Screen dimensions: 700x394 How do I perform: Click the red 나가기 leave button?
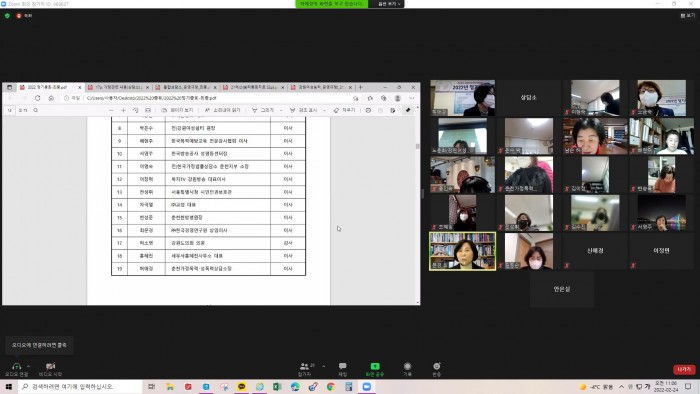click(684, 369)
